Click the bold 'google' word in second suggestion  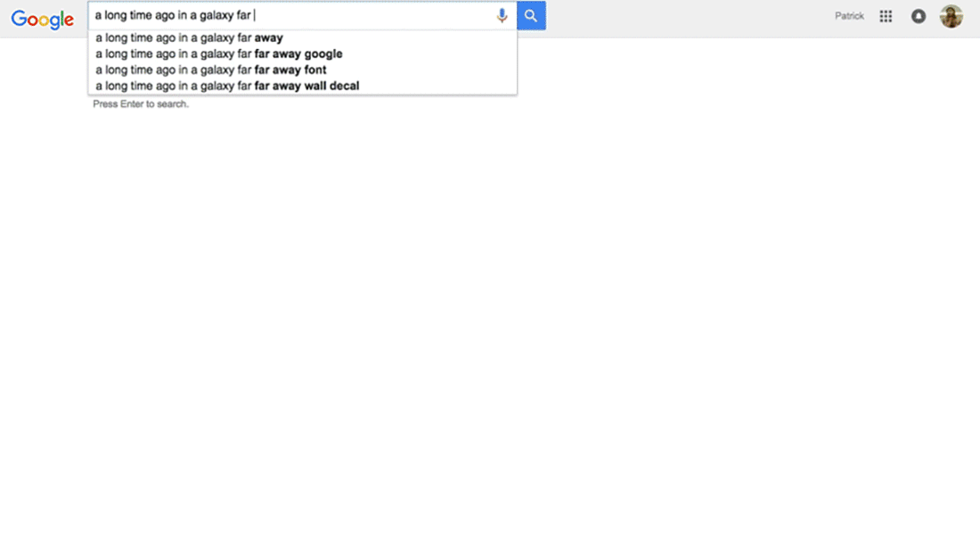323,54
